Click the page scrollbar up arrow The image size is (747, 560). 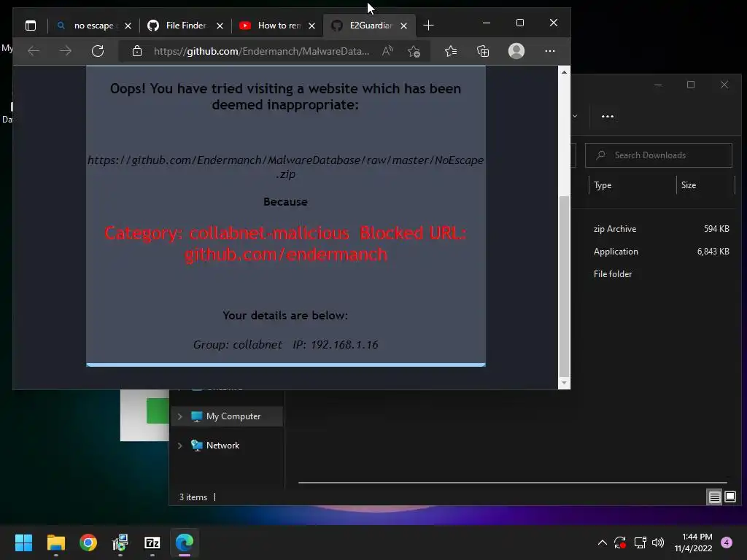coord(564,72)
